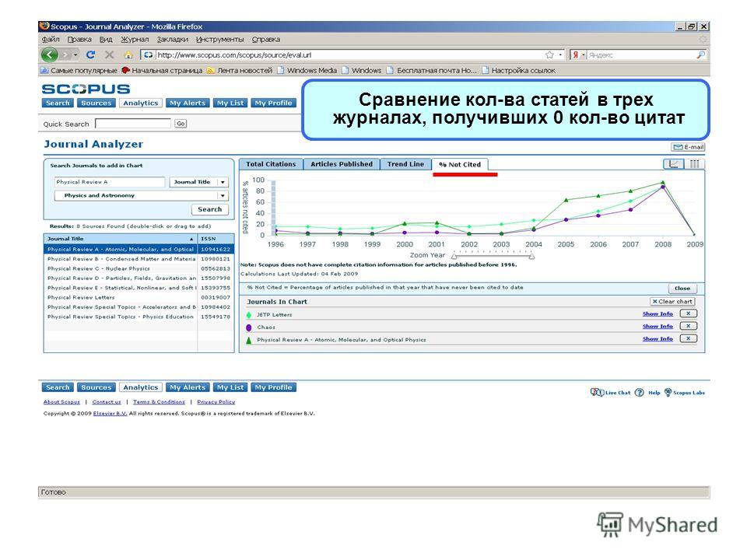Switch to table view icon
This screenshot has height=560, width=747.
(x=695, y=164)
